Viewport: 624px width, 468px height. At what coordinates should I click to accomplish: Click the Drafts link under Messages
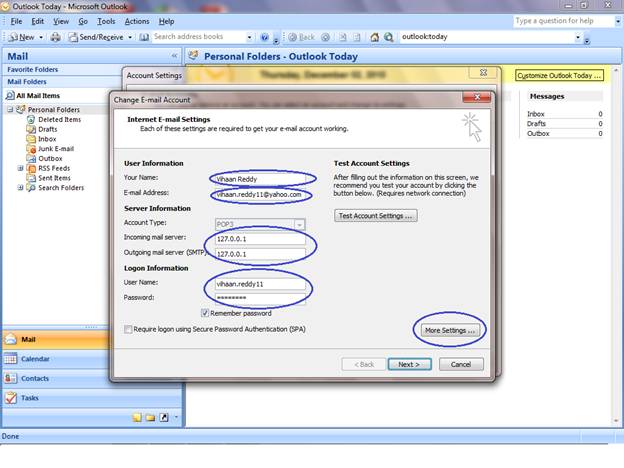tap(536, 124)
